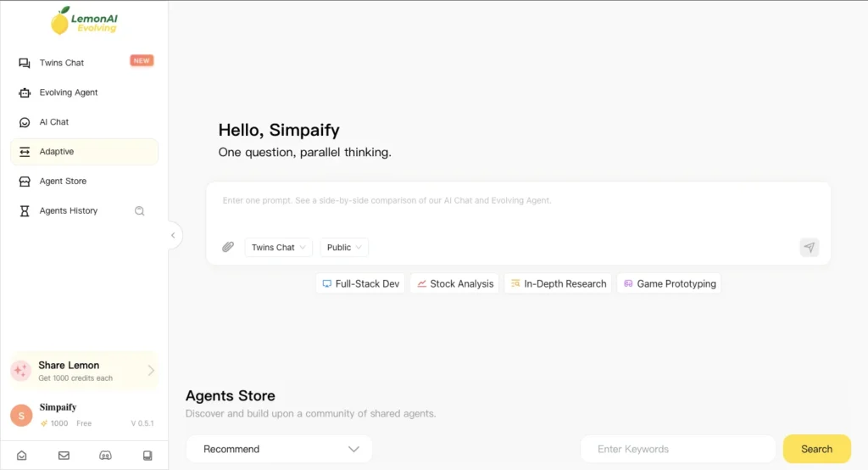Open the Evolving Agent page
Screen dimensions: 868x470
point(84,92)
